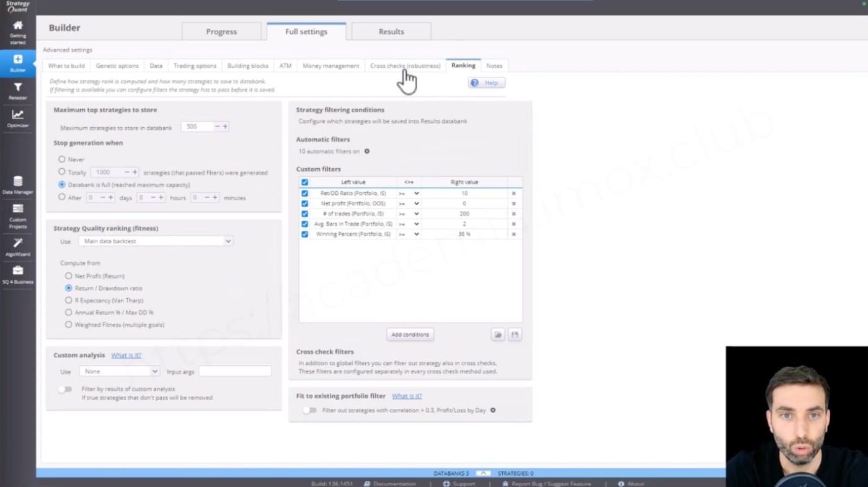This screenshot has height=487, width=868.
Task: Click the Documentation icon in status bar
Action: tap(367, 483)
